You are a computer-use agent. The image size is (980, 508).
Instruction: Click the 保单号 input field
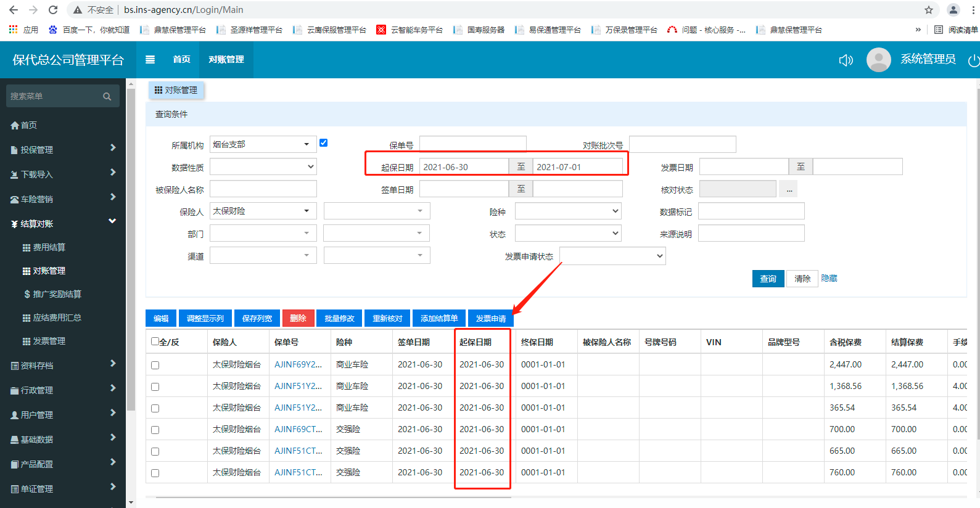click(x=472, y=144)
